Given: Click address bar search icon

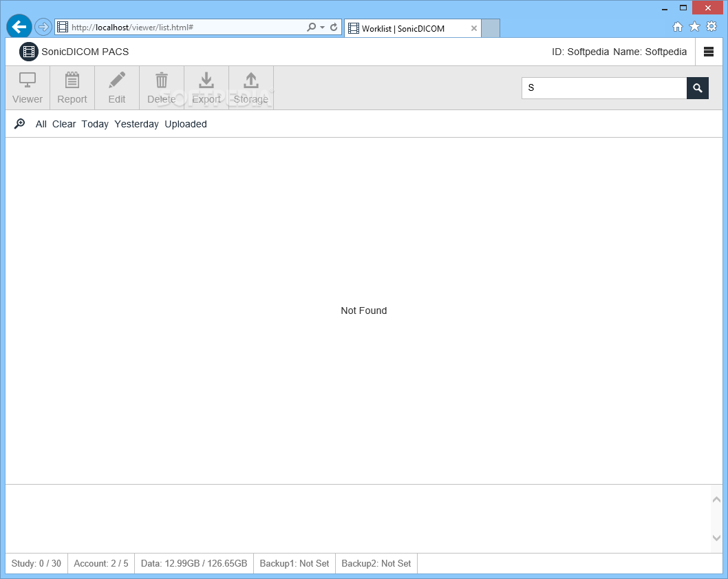Looking at the screenshot, I should tap(311, 28).
